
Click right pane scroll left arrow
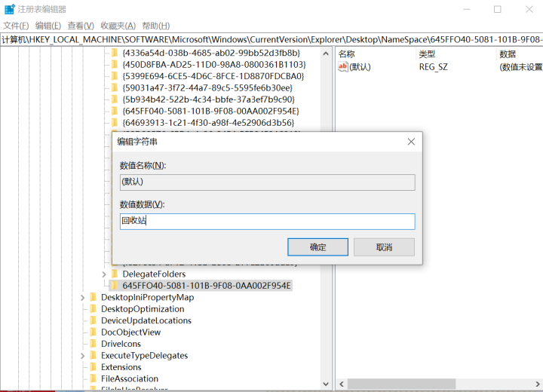point(342,384)
